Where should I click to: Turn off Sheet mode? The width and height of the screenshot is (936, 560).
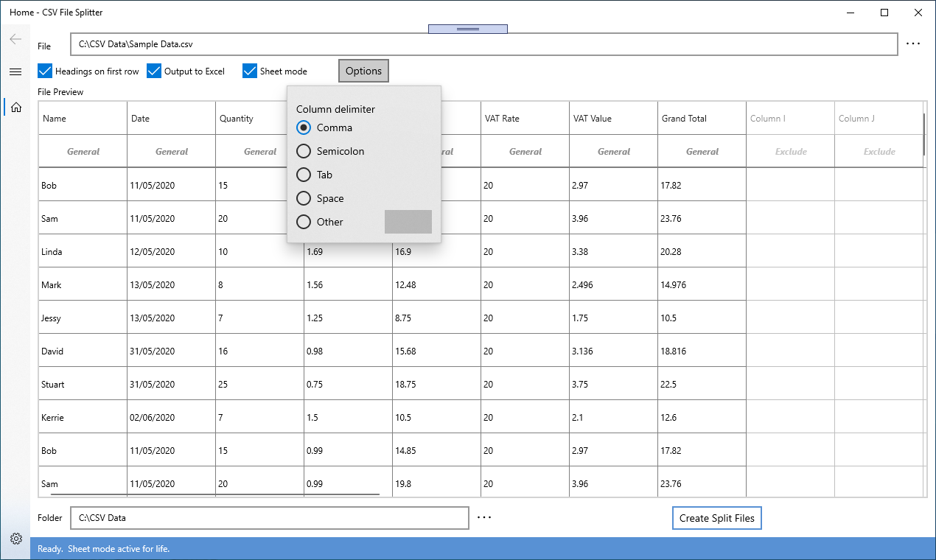[x=249, y=71]
